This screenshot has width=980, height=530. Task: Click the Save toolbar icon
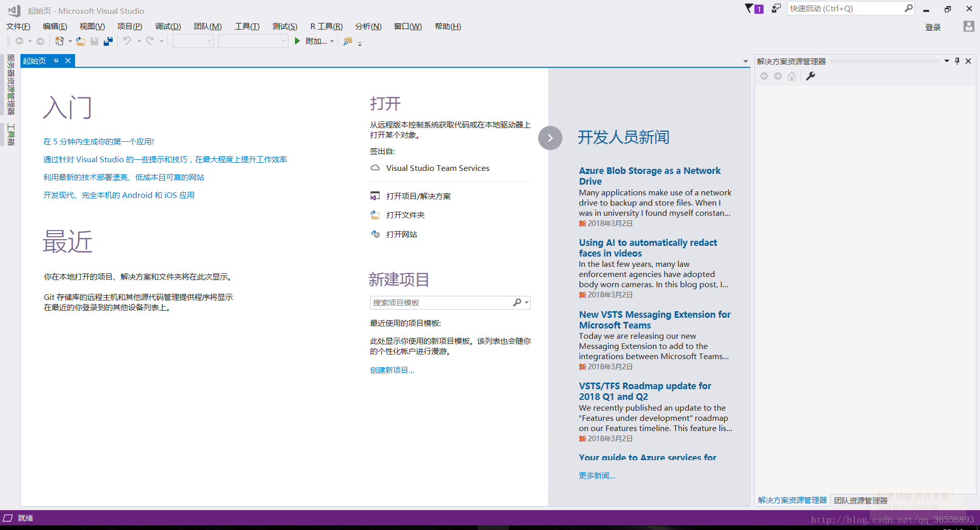coord(94,41)
